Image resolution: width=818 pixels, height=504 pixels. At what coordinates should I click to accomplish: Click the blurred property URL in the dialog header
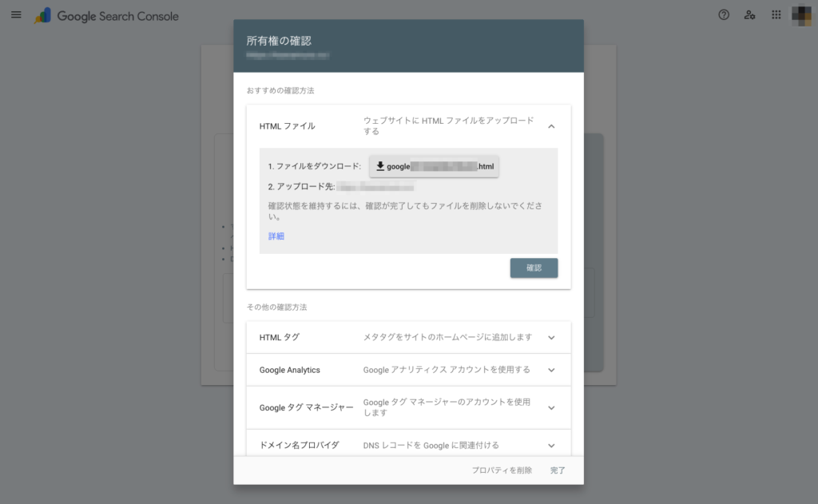pos(288,55)
